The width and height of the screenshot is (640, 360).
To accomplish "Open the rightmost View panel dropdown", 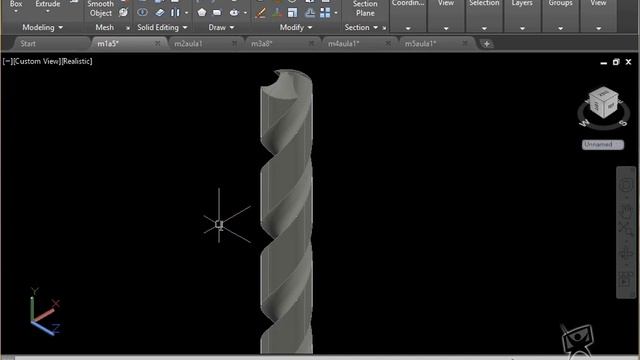I will click(x=598, y=28).
